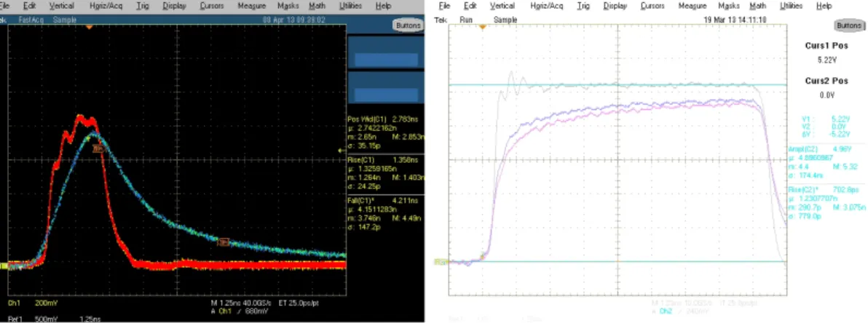Open Horiz/Acq menu in right scope window
Image resolution: width=868 pixels, height=323 pixels.
click(x=546, y=6)
